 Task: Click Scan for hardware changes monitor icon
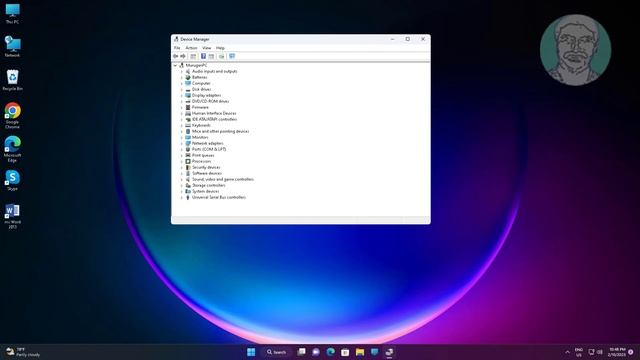point(232,56)
